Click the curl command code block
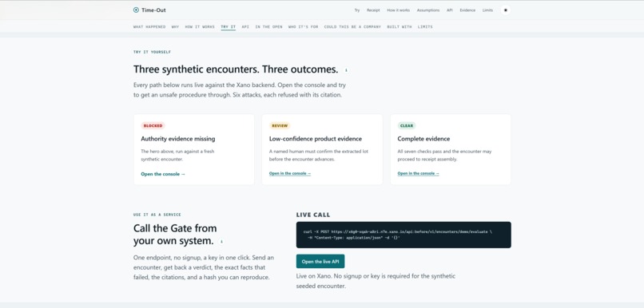 pos(403,235)
